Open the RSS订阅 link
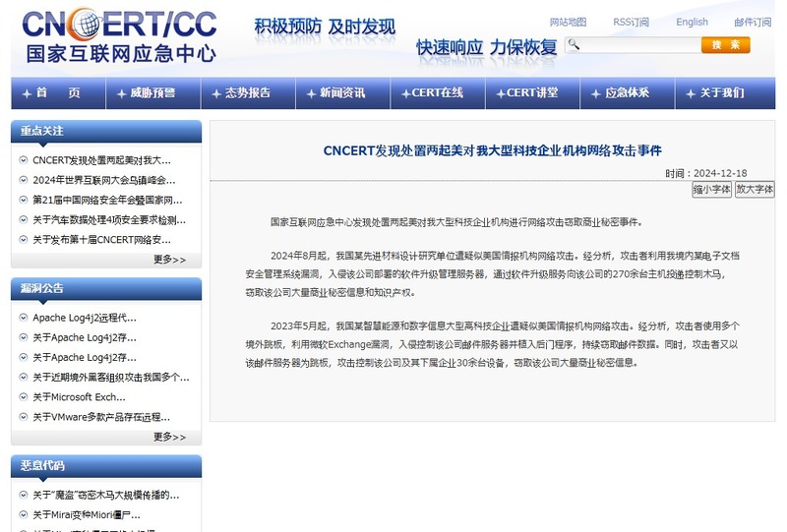The width and height of the screenshot is (787, 532). click(x=631, y=22)
